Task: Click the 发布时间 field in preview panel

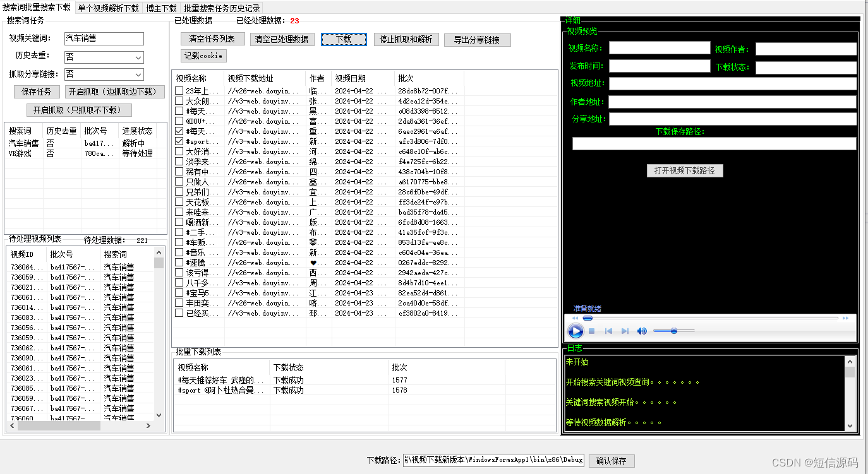Action: point(660,66)
